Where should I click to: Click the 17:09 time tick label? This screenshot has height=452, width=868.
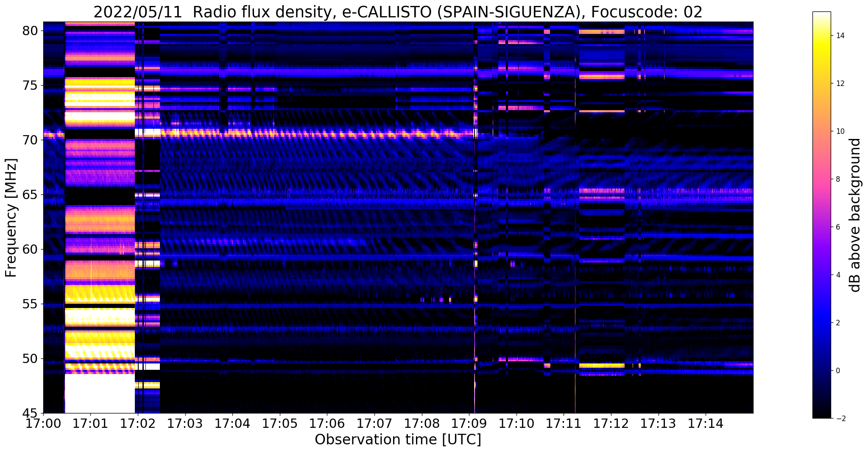469,423
